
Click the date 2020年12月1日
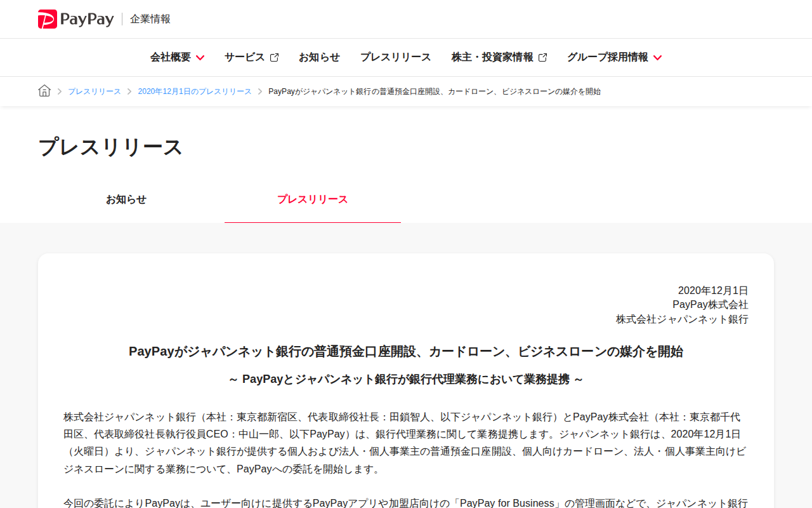pos(713,290)
